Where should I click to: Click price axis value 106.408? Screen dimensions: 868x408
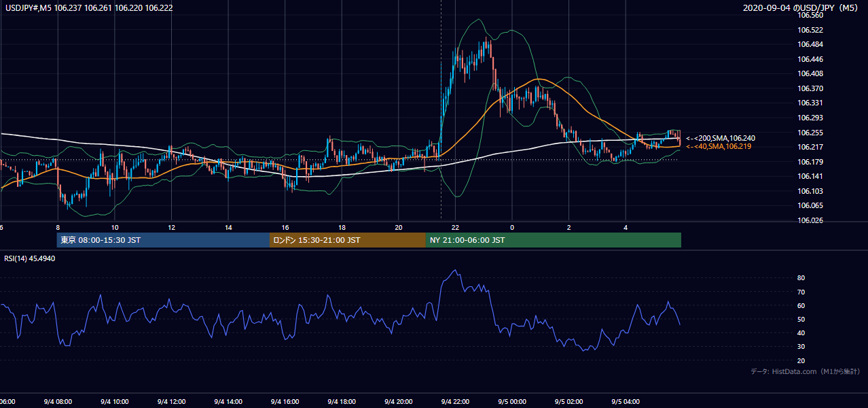pyautogui.click(x=811, y=73)
